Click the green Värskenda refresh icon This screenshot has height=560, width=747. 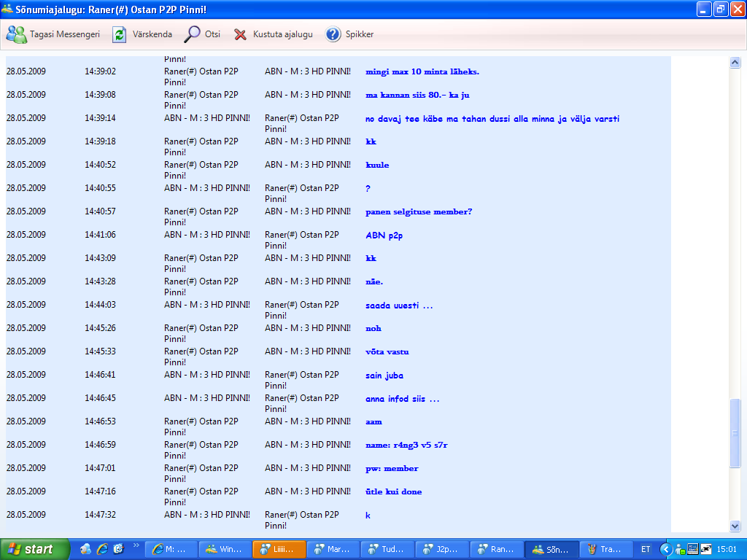coord(119,34)
